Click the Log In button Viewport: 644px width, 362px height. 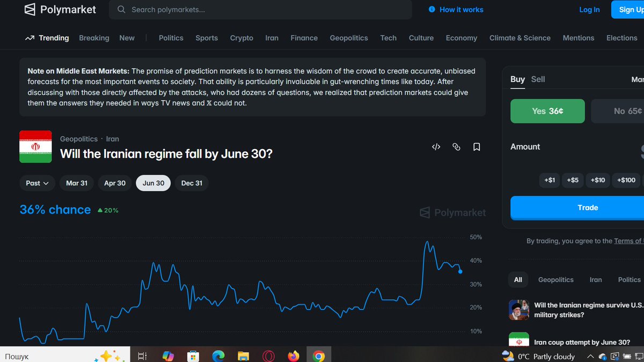click(589, 10)
